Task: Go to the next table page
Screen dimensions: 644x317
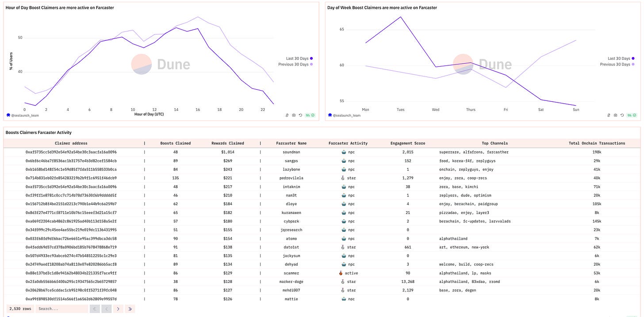Action: (118, 309)
